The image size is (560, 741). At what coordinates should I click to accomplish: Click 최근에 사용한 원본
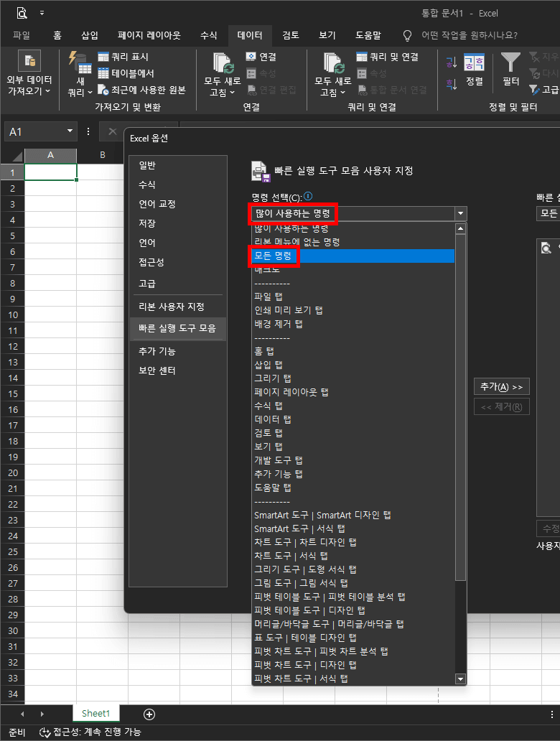pyautogui.click(x=141, y=90)
